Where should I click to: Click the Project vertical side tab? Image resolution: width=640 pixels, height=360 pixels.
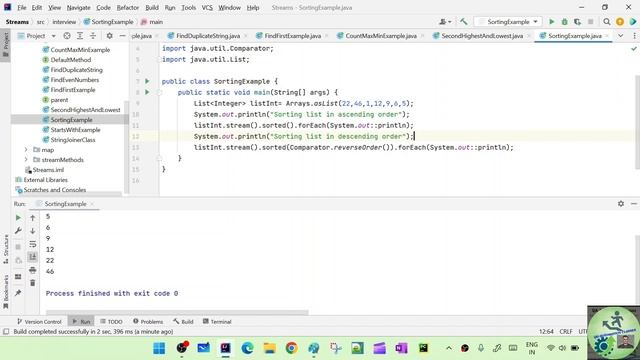click(6, 44)
